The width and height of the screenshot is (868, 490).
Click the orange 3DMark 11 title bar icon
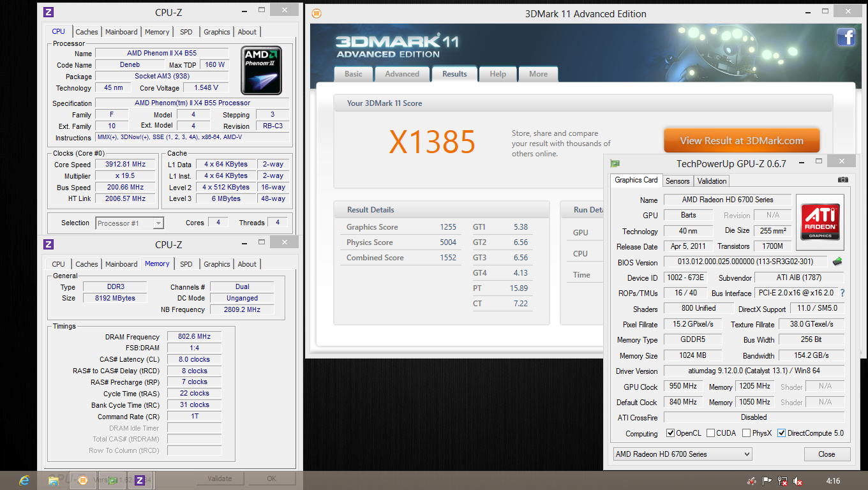point(317,13)
